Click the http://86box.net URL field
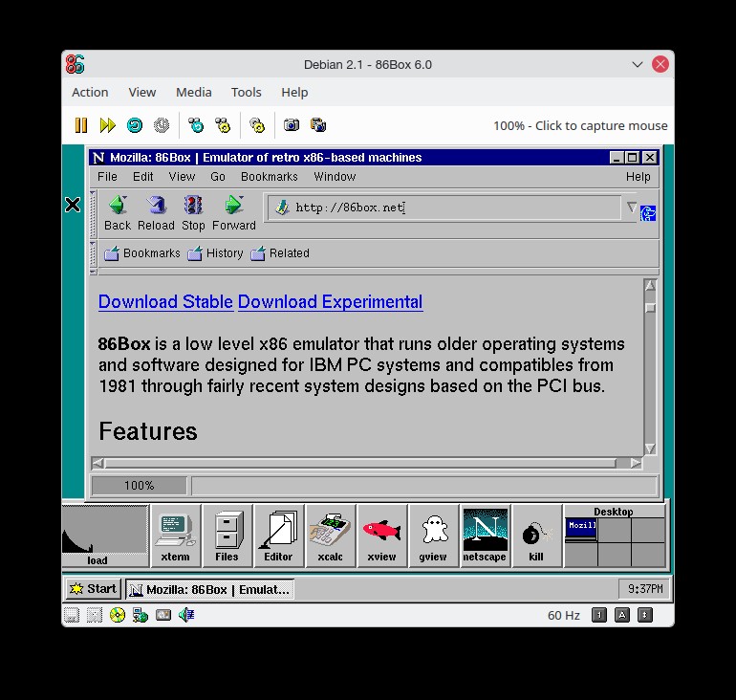Image resolution: width=736 pixels, height=700 pixels. 444,208
